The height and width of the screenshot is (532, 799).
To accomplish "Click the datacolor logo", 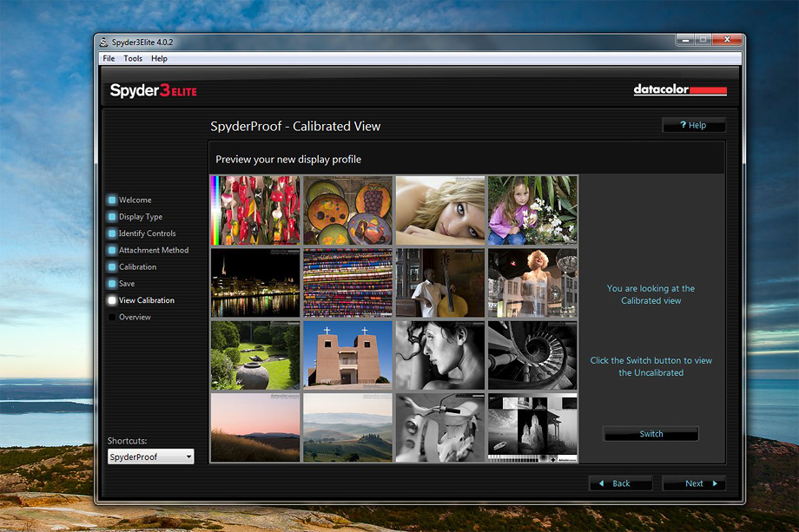I will [680, 89].
